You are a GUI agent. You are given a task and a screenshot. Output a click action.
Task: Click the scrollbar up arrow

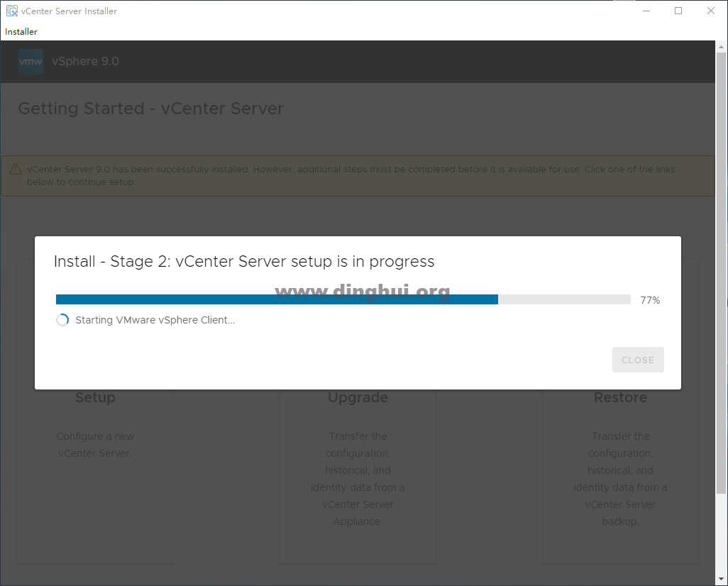click(x=721, y=46)
